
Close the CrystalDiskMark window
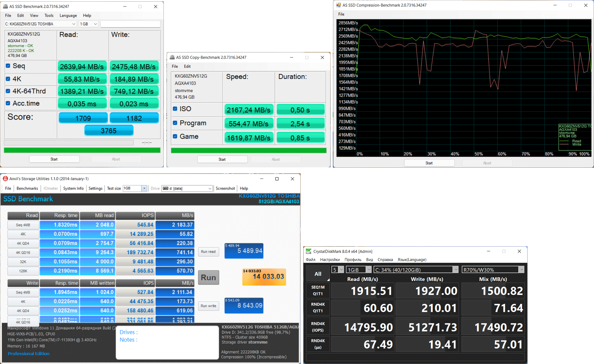click(x=519, y=251)
